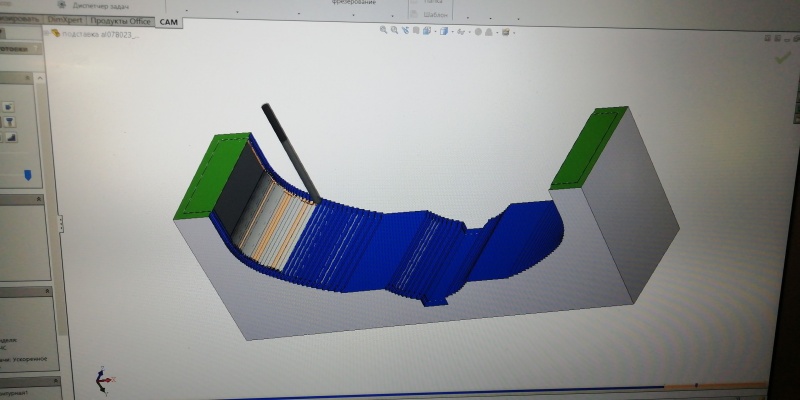Image resolution: width=800 pixels, height=400 pixels.
Task: Switch to the Продукты Office tab
Action: point(121,21)
